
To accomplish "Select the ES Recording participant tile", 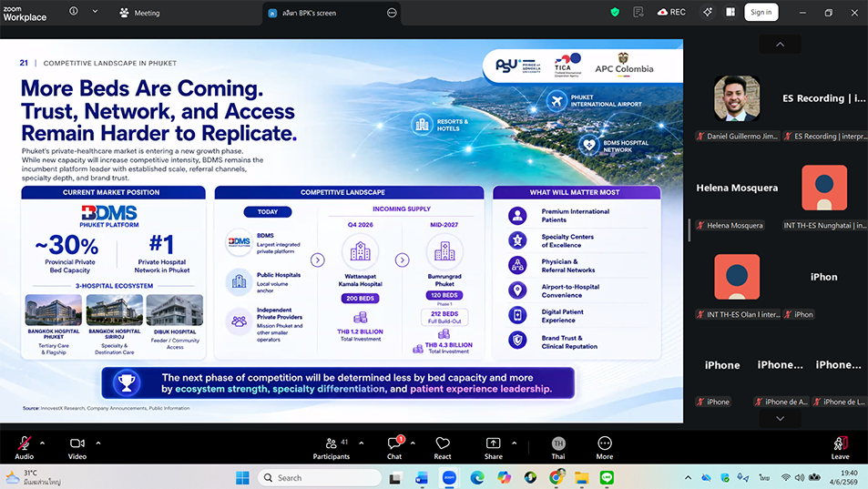I will tap(823, 98).
